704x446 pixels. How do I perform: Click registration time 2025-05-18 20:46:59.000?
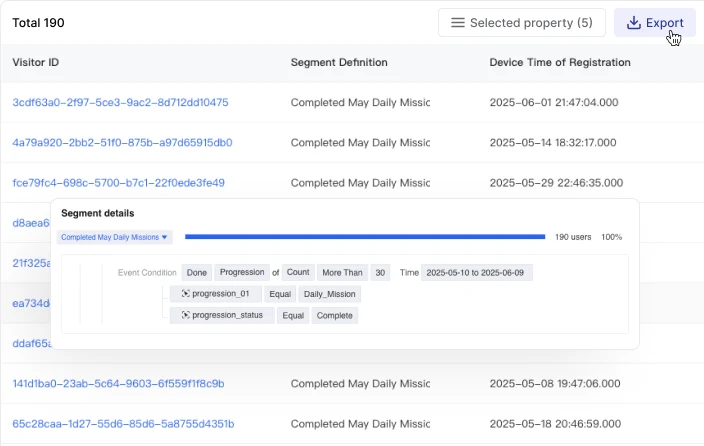click(x=555, y=424)
